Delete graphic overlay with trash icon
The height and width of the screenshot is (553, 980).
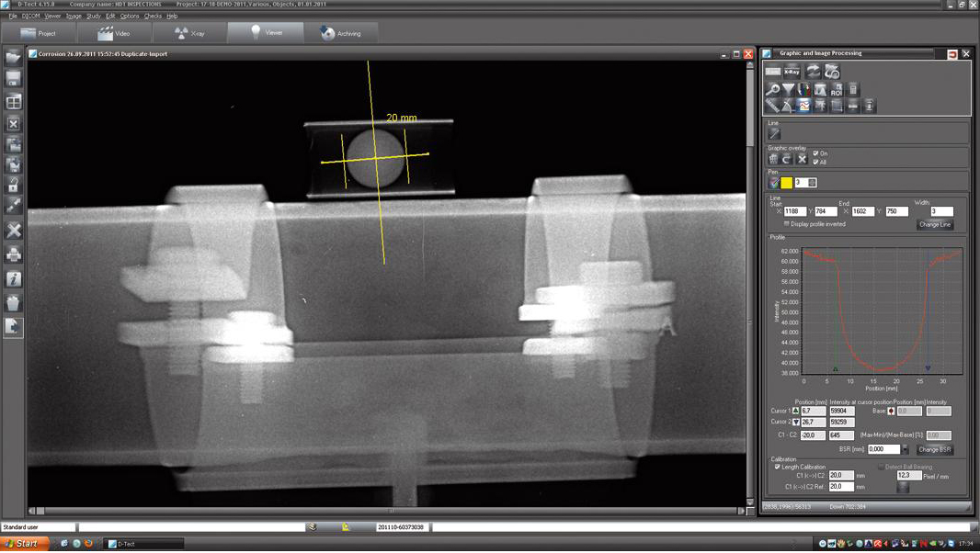coord(774,159)
